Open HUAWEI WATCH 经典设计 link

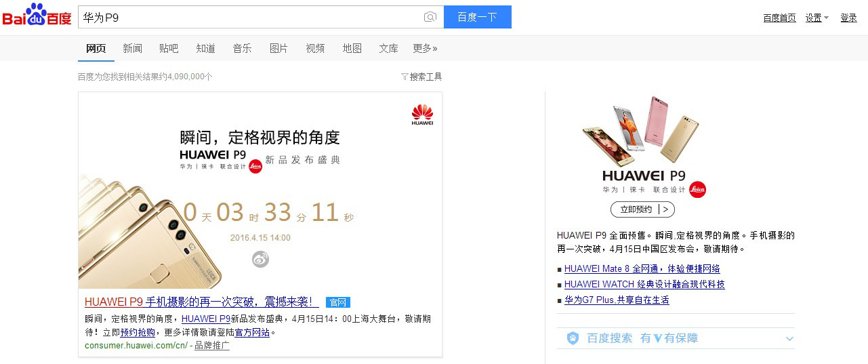point(644,284)
